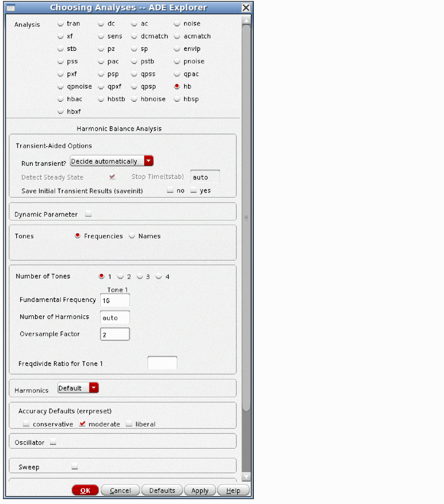Enable the Dynamic Parameter checkbox
The width and height of the screenshot is (444, 504).
(x=89, y=214)
